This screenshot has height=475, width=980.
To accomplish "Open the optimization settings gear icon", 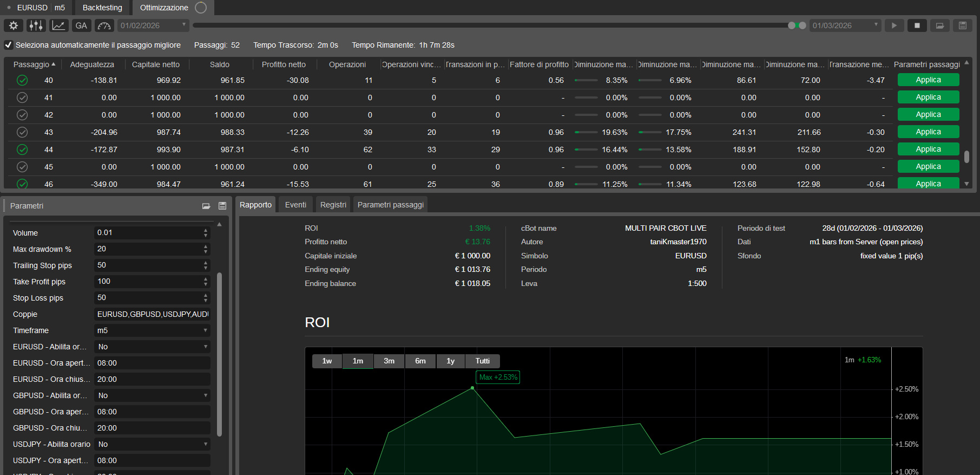I will [14, 25].
